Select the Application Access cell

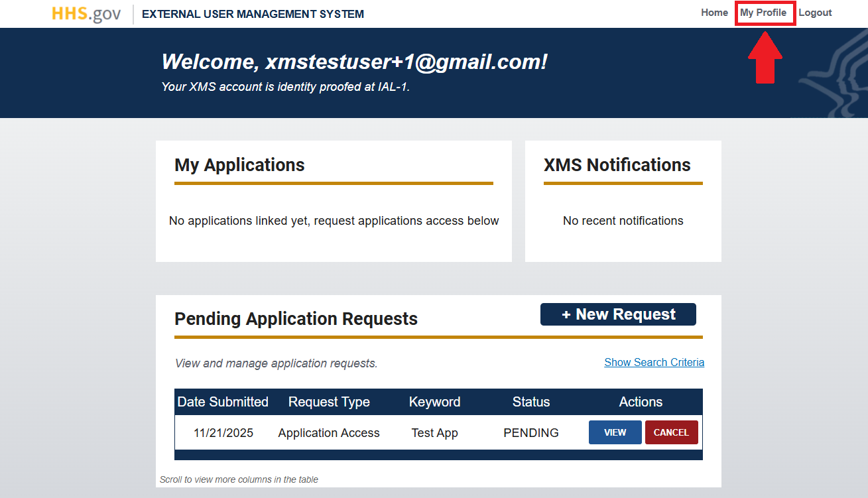[x=329, y=433]
